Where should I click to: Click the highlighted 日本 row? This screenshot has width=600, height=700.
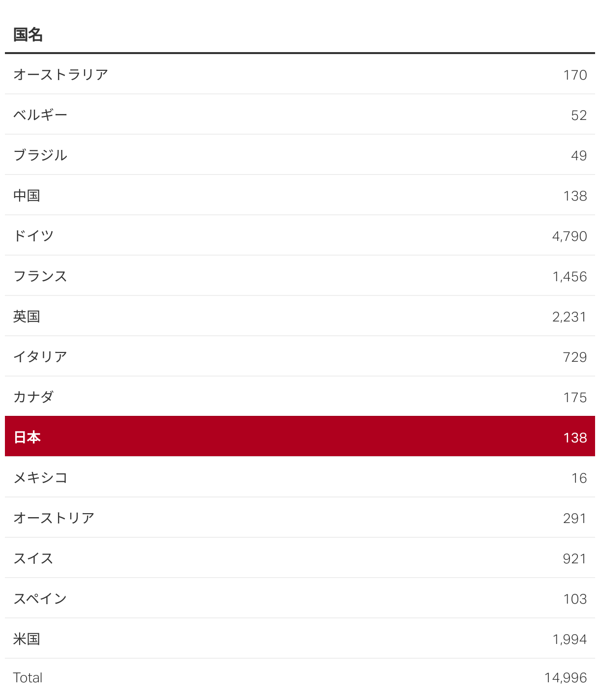(300, 437)
